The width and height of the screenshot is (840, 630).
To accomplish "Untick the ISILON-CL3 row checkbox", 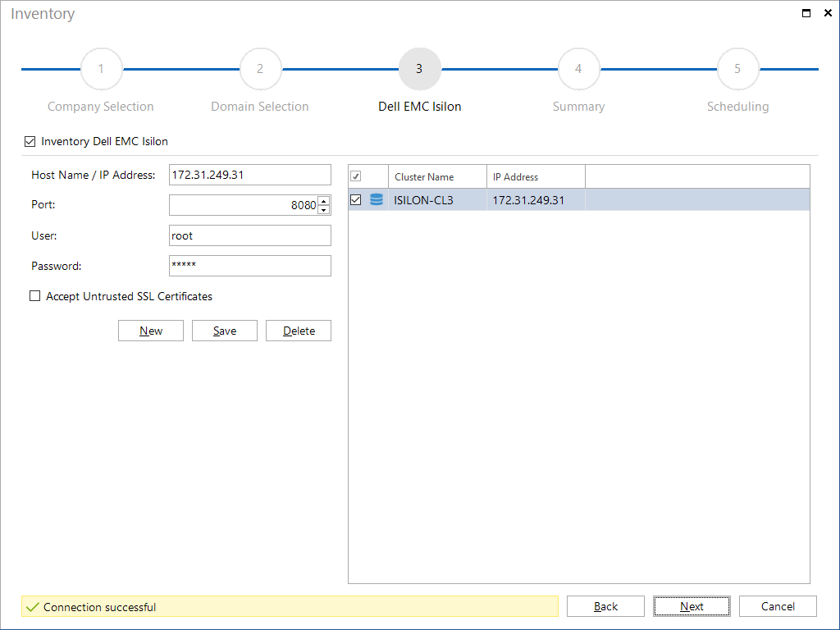I will point(356,200).
